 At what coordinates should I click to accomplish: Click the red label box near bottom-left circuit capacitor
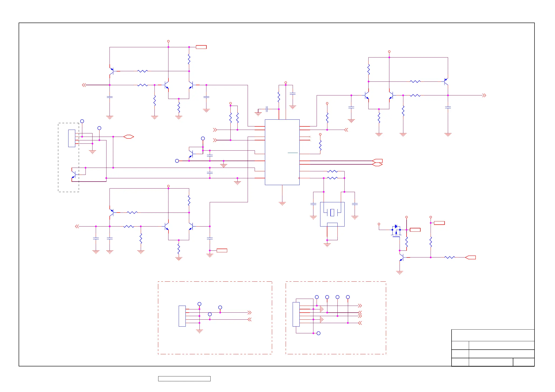pos(222,250)
